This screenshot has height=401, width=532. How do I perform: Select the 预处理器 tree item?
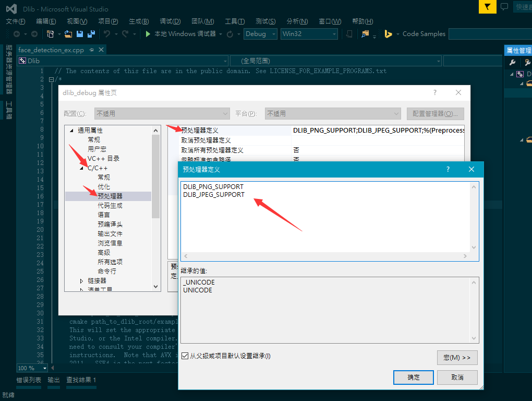pos(110,196)
